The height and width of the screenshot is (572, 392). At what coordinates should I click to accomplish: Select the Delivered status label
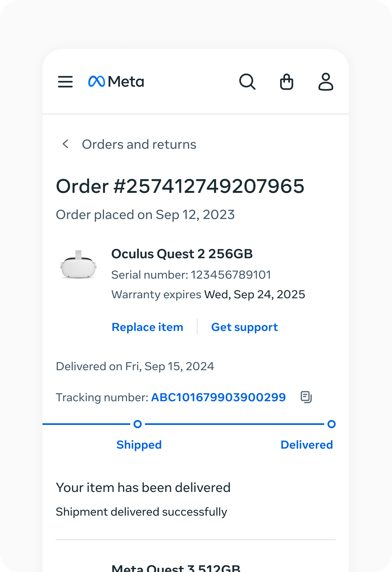[307, 445]
